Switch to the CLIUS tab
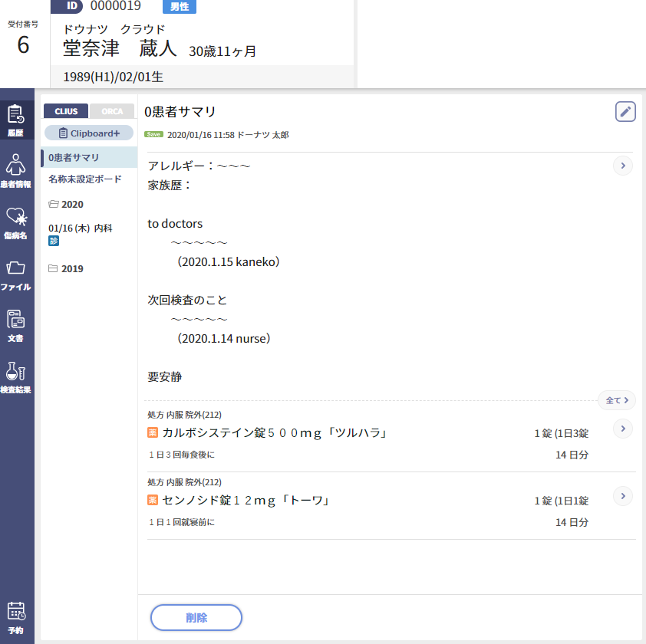 click(66, 111)
